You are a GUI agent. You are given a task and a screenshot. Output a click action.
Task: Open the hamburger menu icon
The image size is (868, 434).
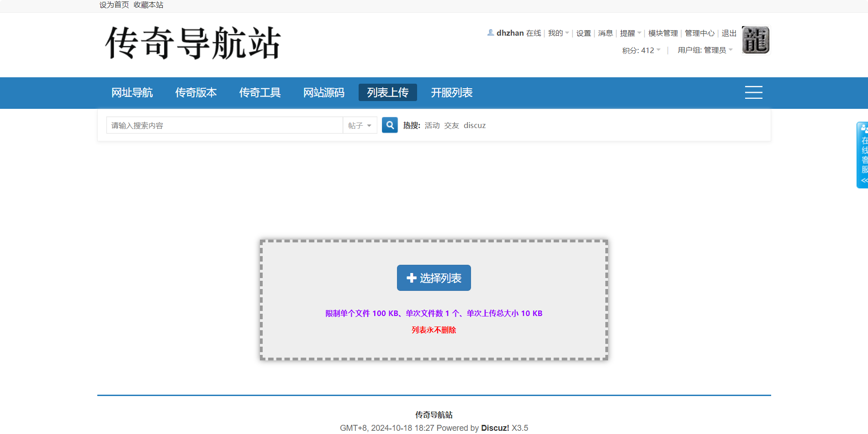[x=753, y=92]
